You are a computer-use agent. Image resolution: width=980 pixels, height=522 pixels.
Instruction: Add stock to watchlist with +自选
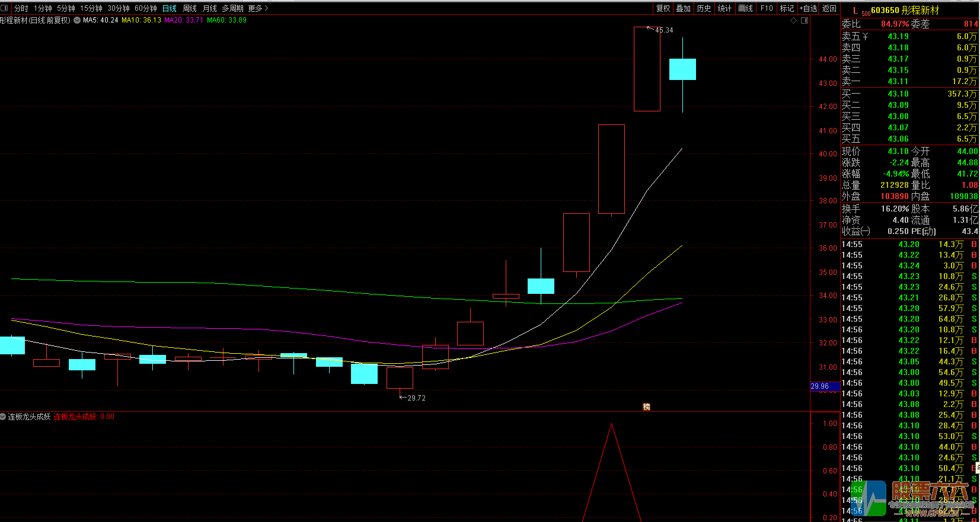808,8
